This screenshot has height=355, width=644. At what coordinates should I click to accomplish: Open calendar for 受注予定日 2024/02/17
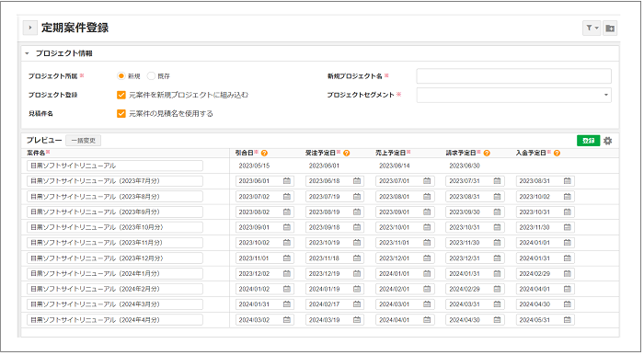(357, 304)
